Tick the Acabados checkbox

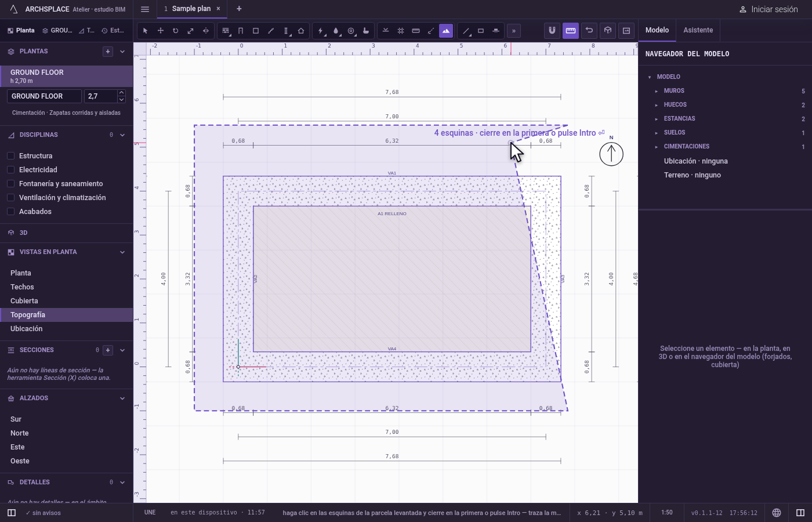point(10,212)
